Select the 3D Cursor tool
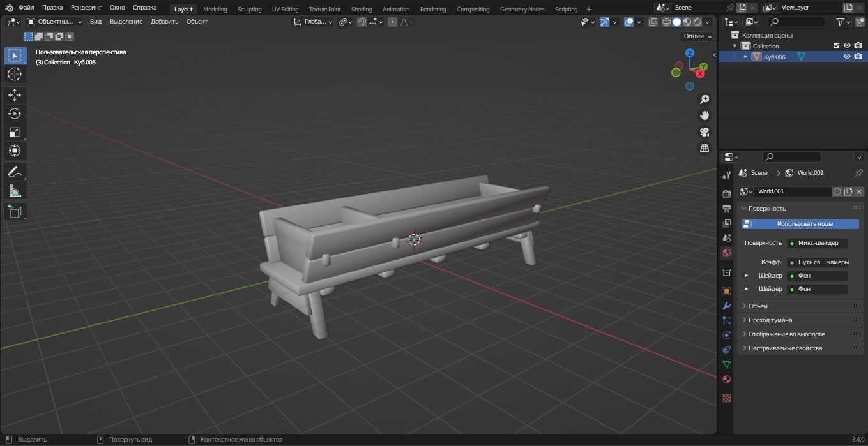The image size is (868, 446). (15, 74)
